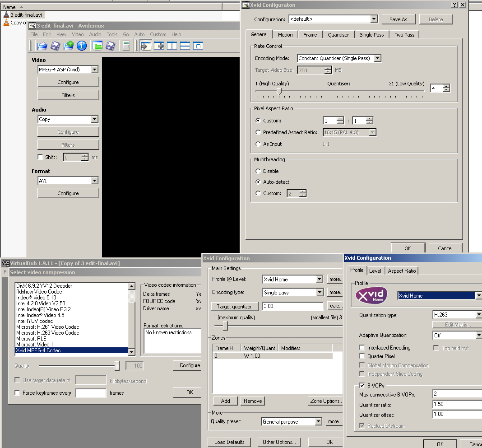Click the Avidemux title bar icon
The height and width of the screenshot is (448, 482).
32,26
